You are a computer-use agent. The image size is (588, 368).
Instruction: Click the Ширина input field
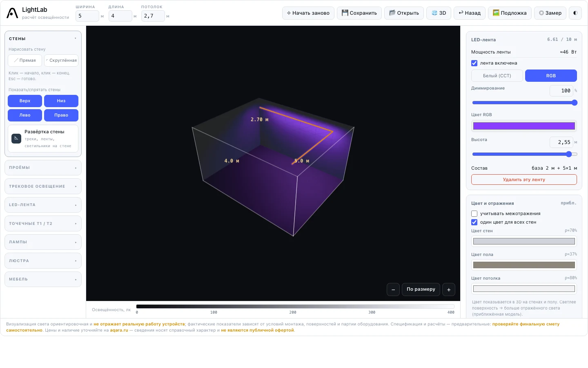pos(87,16)
